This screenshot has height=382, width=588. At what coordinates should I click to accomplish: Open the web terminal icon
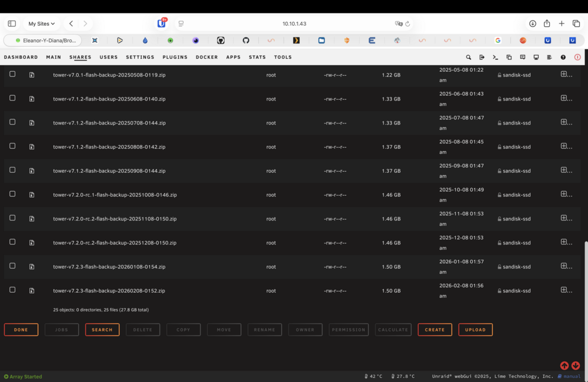coord(495,58)
